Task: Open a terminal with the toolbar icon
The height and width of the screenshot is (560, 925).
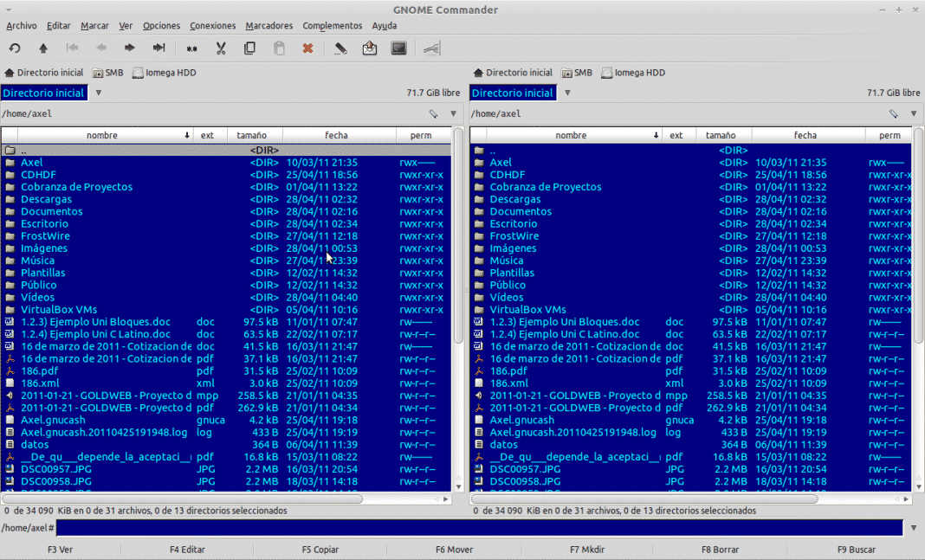Action: pyautogui.click(x=398, y=48)
